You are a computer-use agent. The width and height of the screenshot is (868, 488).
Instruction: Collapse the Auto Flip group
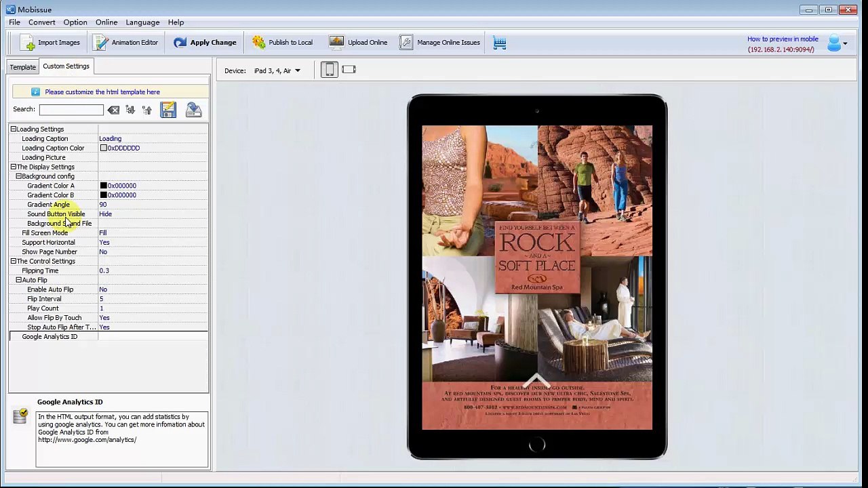point(18,280)
